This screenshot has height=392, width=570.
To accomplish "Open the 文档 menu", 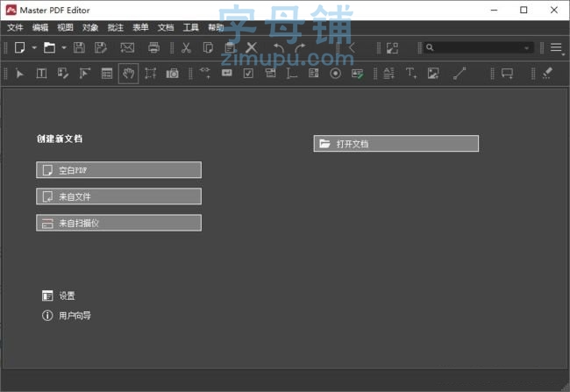I will tap(166, 28).
